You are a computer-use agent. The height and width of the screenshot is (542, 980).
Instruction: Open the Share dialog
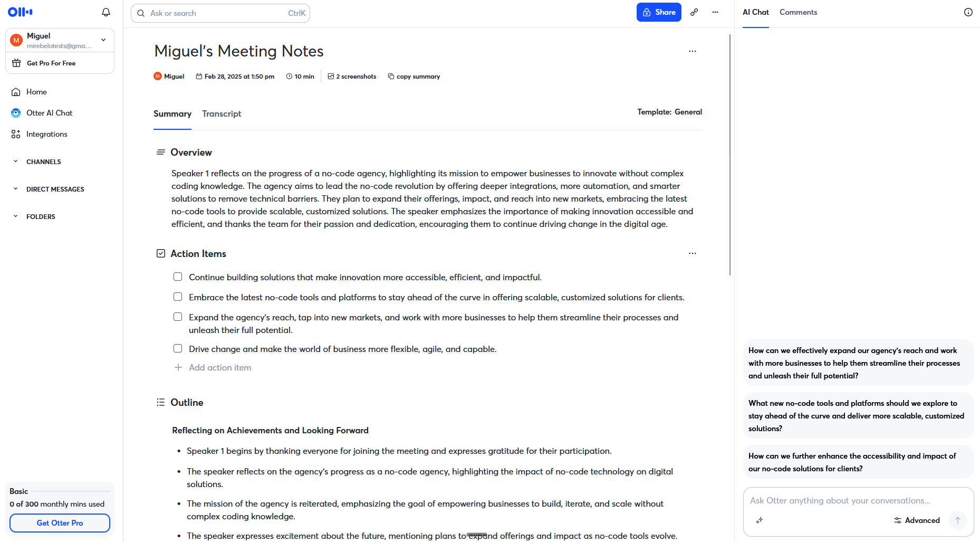point(658,12)
